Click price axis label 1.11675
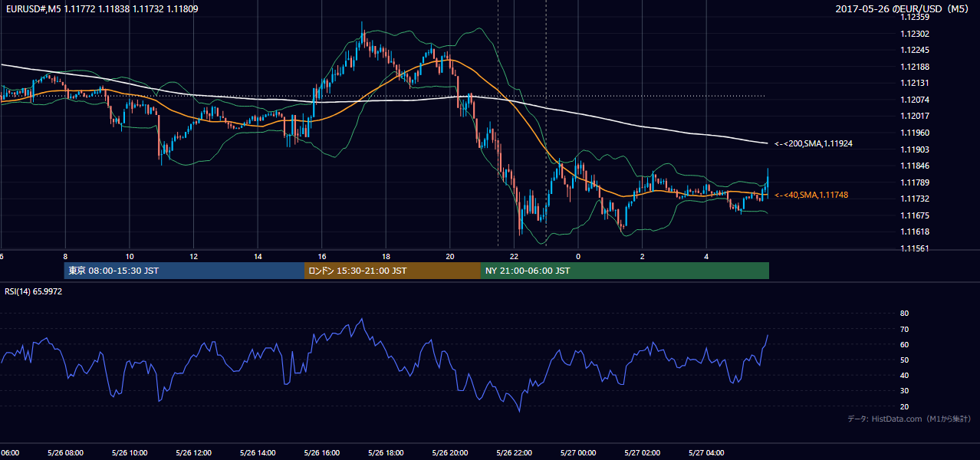This screenshot has width=980, height=460. click(x=913, y=215)
